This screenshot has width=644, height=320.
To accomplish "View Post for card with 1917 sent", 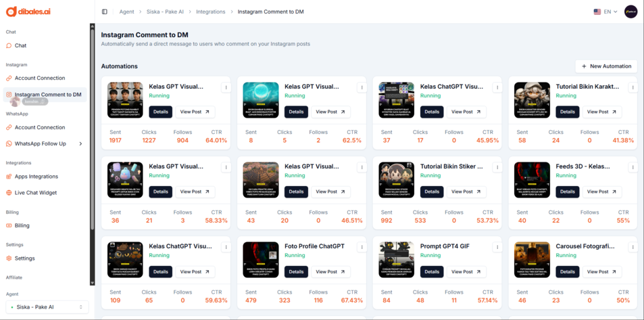I will pos(195,112).
